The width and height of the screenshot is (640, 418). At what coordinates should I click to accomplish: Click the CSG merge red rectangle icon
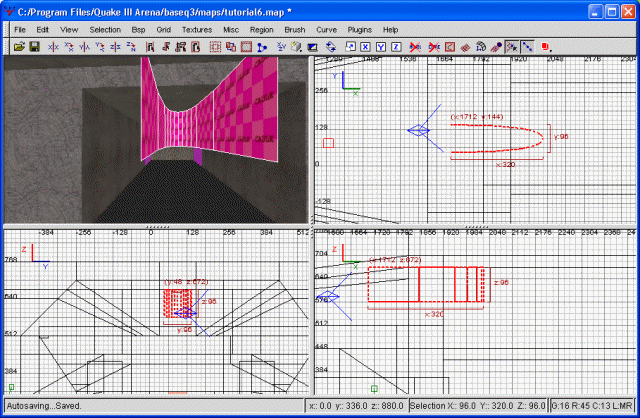[x=246, y=47]
